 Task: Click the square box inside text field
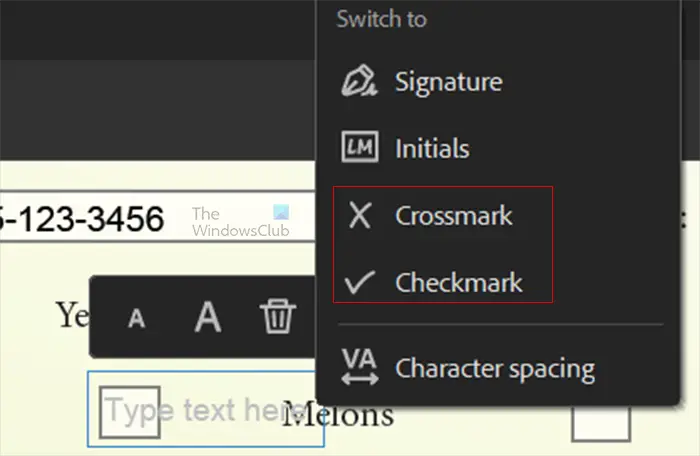pyautogui.click(x=130, y=412)
